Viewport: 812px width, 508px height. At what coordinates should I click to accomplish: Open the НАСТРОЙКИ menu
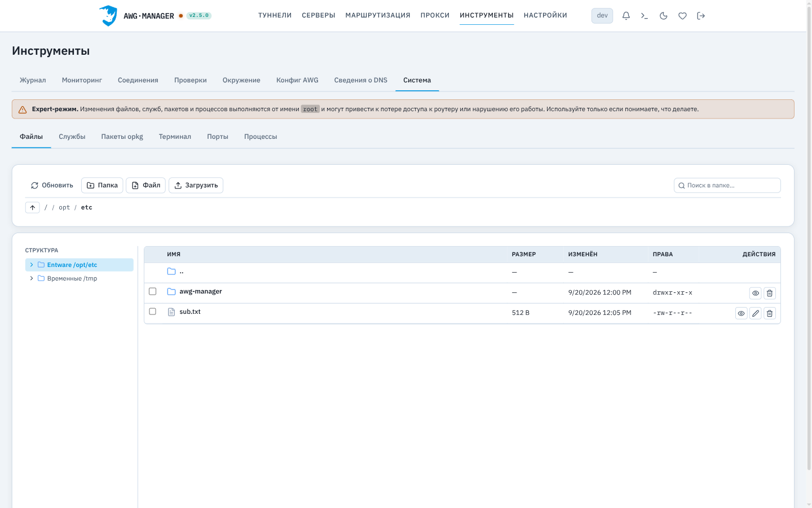coord(545,15)
